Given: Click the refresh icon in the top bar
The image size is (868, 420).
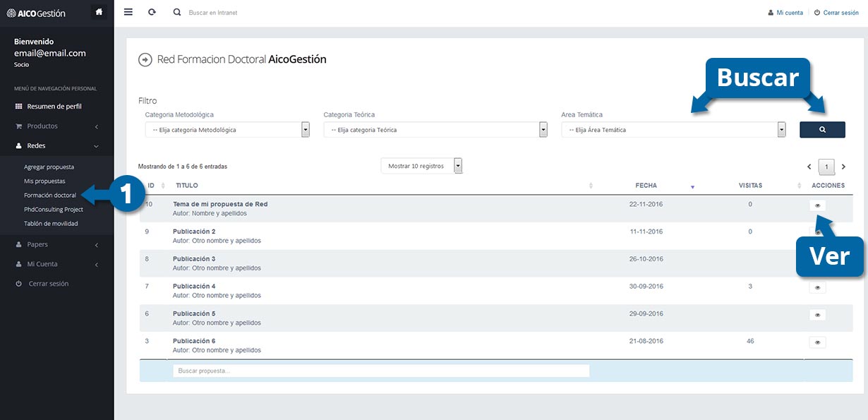Looking at the screenshot, I should point(152,12).
